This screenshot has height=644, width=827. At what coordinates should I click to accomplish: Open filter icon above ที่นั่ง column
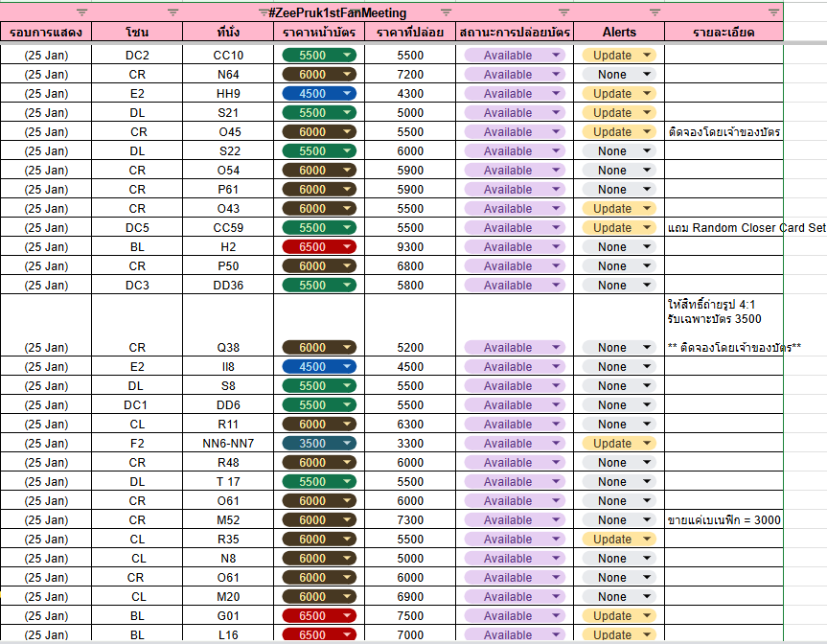tap(264, 12)
